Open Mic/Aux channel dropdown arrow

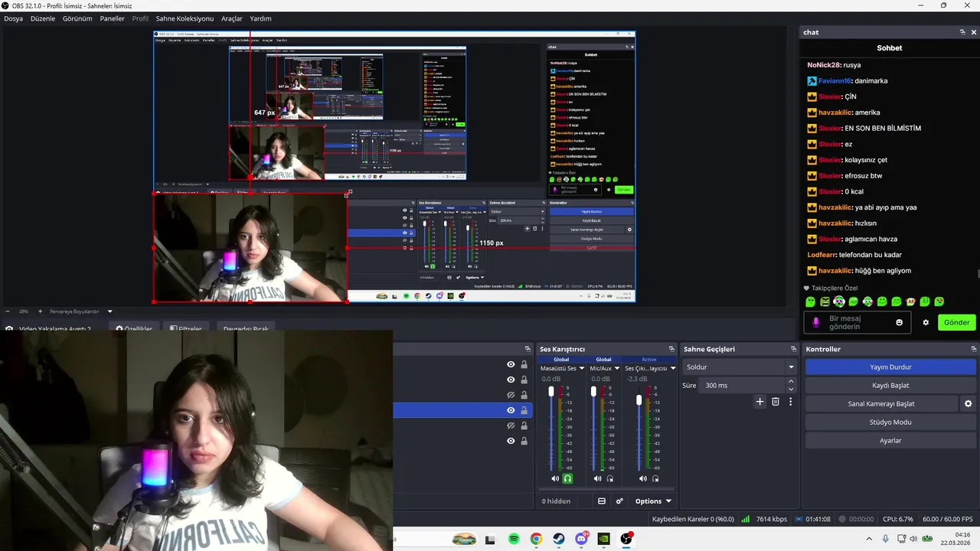(619, 368)
